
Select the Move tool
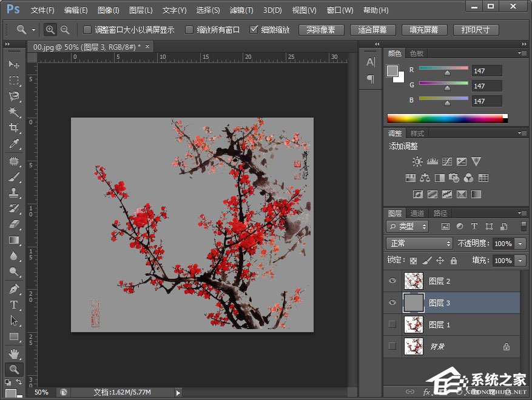[14, 64]
